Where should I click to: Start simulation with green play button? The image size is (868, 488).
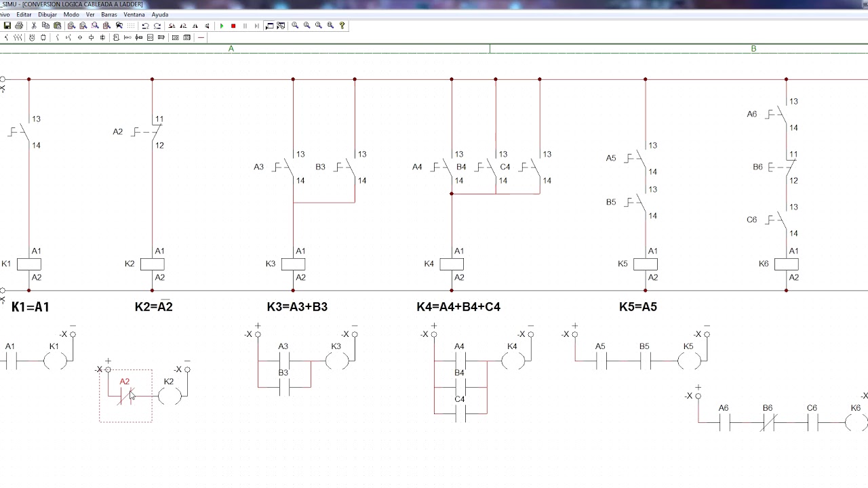click(222, 26)
